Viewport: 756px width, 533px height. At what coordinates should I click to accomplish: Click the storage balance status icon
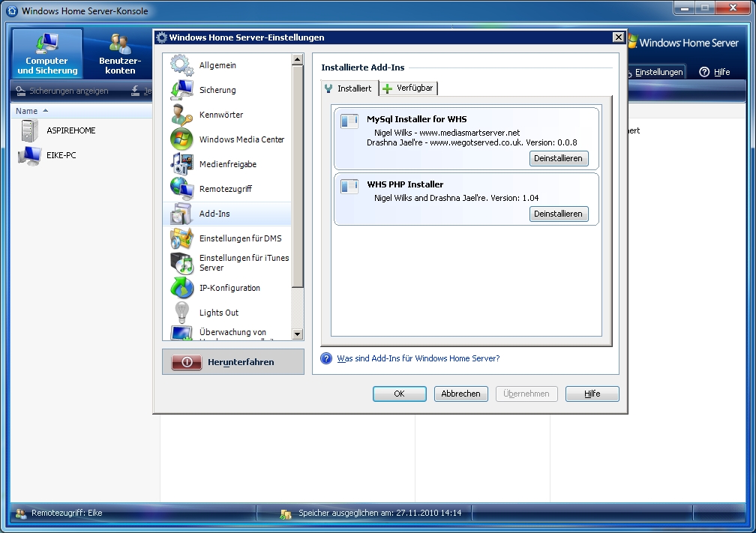[x=286, y=514]
